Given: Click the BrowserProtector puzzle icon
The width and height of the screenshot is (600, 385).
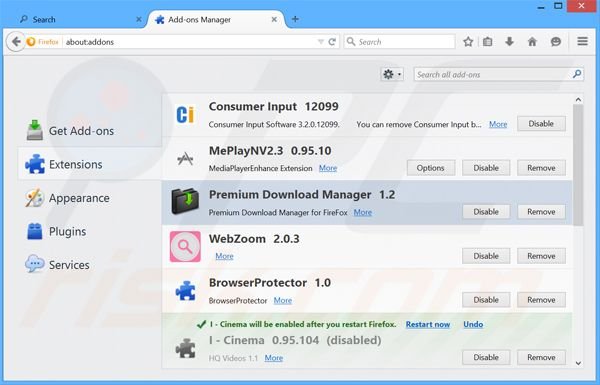Looking at the screenshot, I should click(x=186, y=291).
